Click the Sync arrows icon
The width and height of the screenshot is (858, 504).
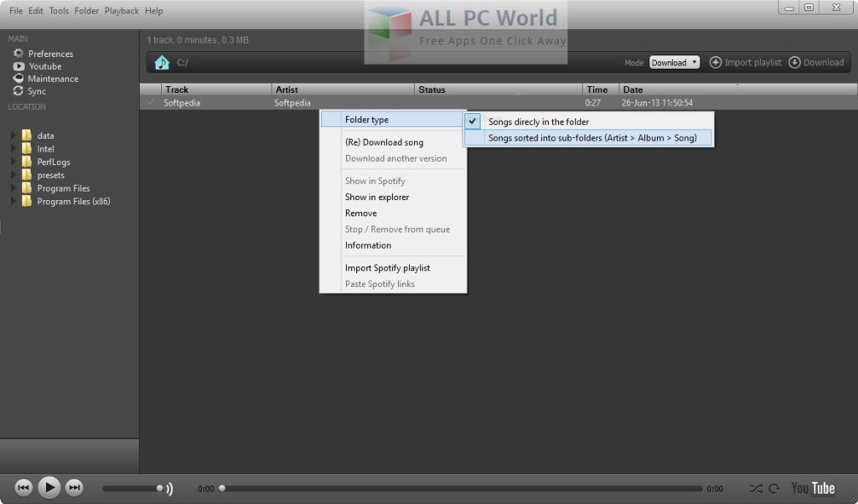[x=18, y=90]
